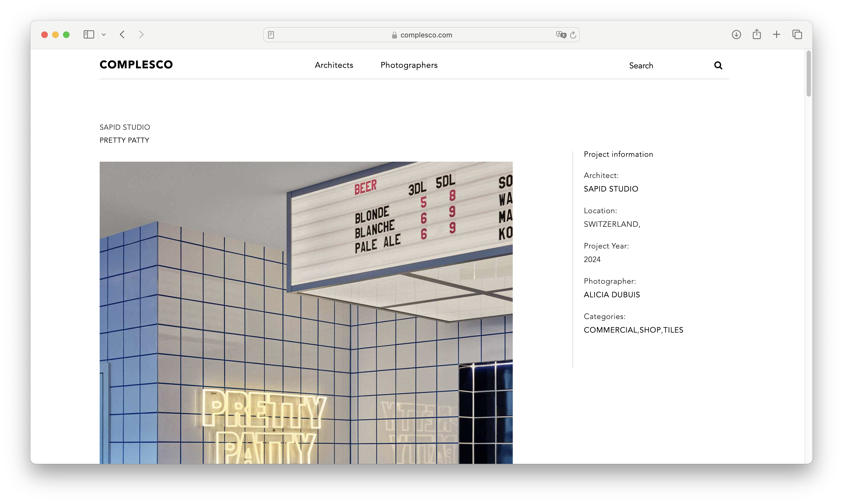The height and width of the screenshot is (504, 843).
Task: Open the Photographers menu item
Action: tap(409, 65)
